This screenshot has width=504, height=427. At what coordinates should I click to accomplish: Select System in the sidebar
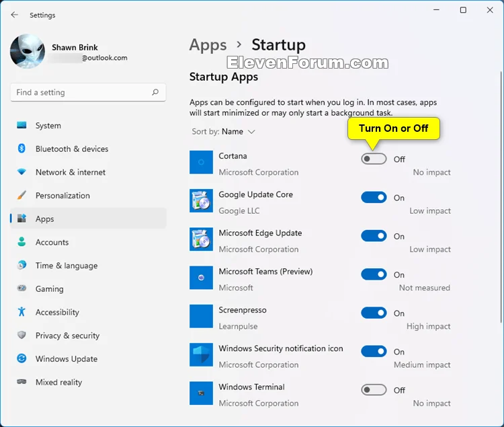[x=89, y=125]
